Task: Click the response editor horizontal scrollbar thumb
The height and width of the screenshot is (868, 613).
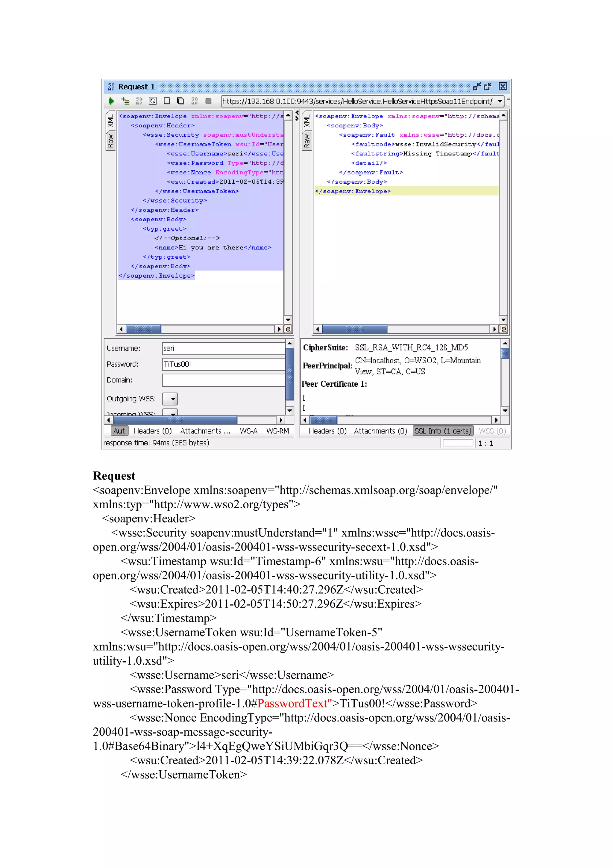Action: coord(355,329)
